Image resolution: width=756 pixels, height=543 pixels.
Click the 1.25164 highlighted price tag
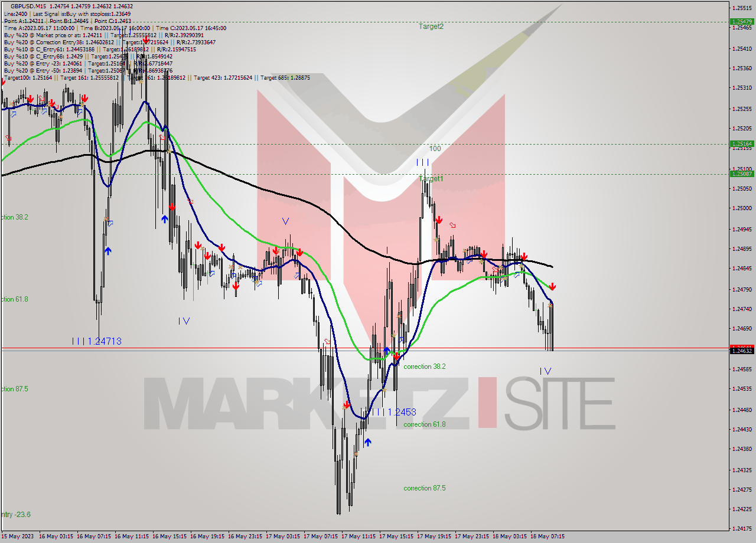pyautogui.click(x=742, y=143)
